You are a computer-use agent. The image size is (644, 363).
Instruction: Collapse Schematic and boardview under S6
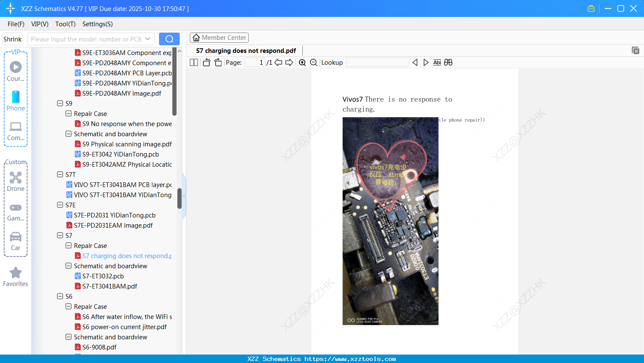tap(69, 337)
